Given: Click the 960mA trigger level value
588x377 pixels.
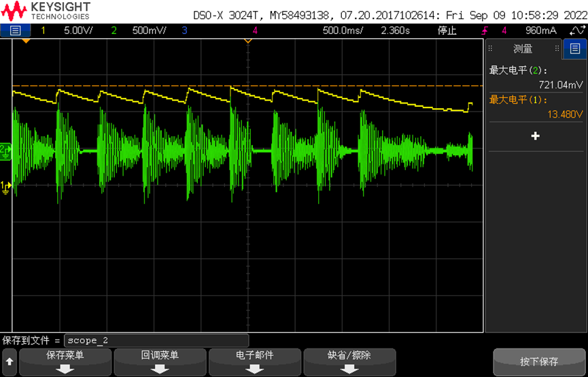Looking at the screenshot, I should 540,31.
